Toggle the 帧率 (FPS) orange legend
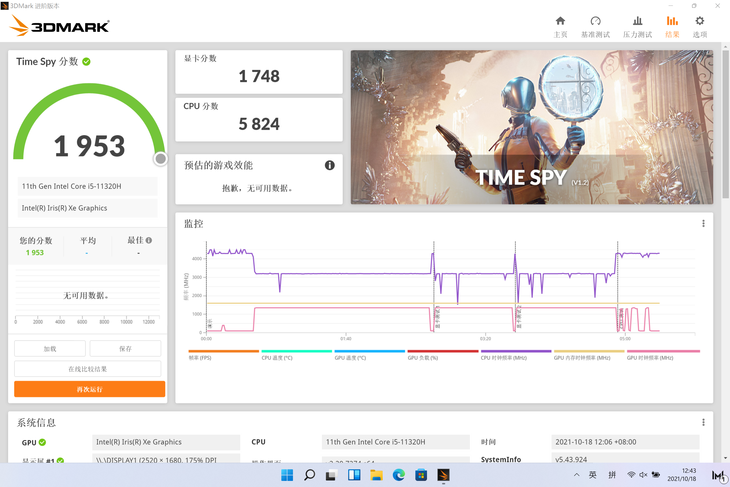730x487 pixels. point(223,355)
